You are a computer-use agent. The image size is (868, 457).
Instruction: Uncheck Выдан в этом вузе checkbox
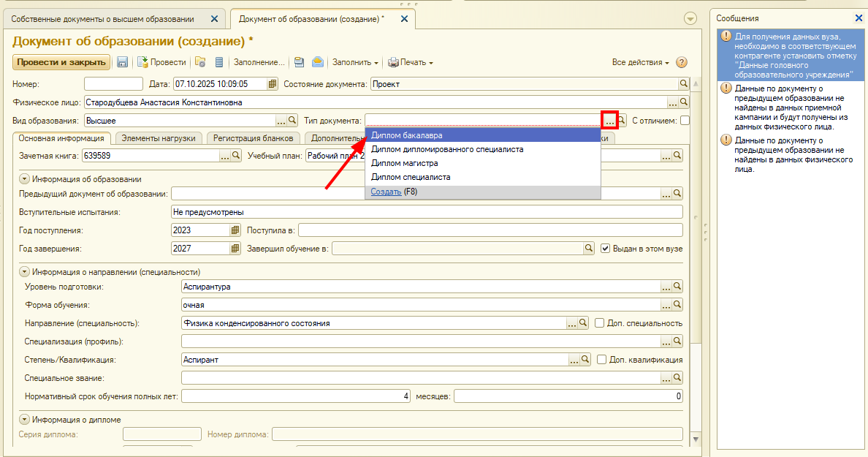click(x=605, y=249)
